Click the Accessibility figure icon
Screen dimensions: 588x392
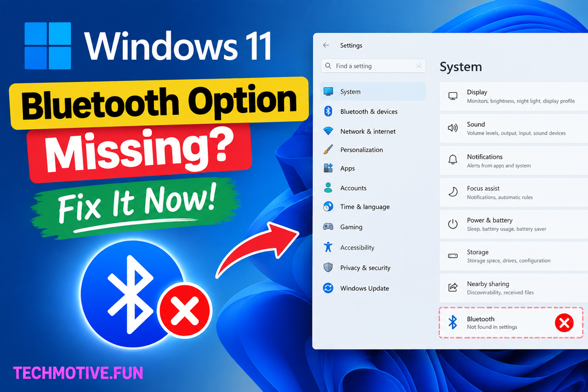pyautogui.click(x=328, y=247)
